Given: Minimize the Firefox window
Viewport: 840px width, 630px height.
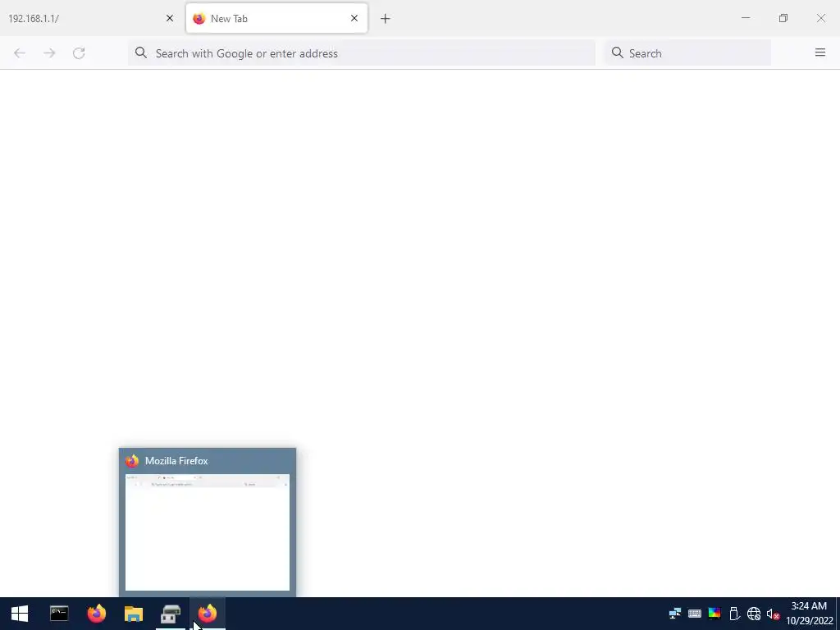Looking at the screenshot, I should click(x=746, y=18).
